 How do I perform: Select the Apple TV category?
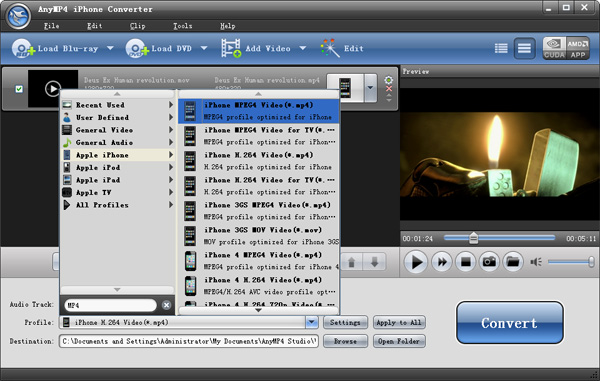click(x=118, y=192)
